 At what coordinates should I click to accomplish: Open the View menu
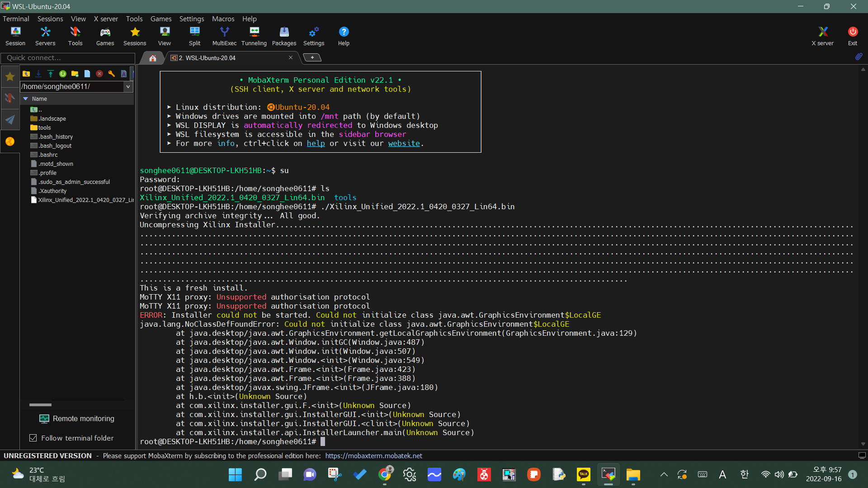pyautogui.click(x=78, y=19)
